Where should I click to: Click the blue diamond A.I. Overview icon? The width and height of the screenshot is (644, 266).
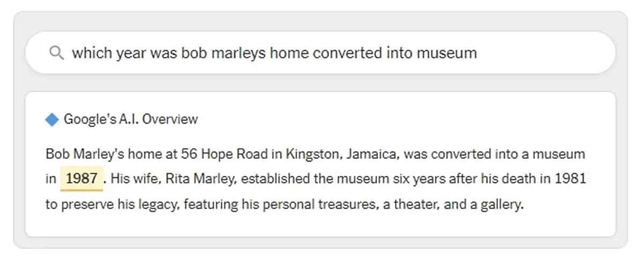[x=52, y=120]
